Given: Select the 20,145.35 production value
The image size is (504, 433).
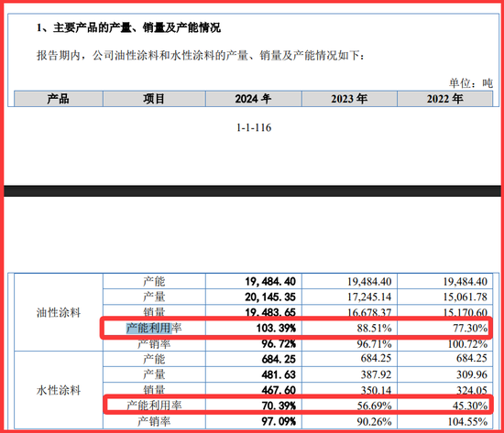Looking at the screenshot, I should (270, 298).
